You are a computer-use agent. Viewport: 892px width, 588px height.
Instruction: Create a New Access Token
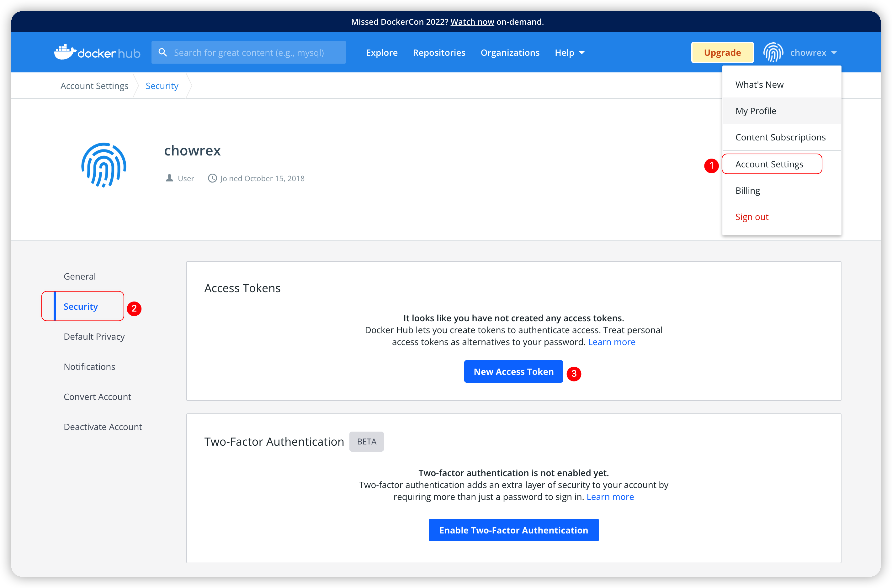click(513, 372)
